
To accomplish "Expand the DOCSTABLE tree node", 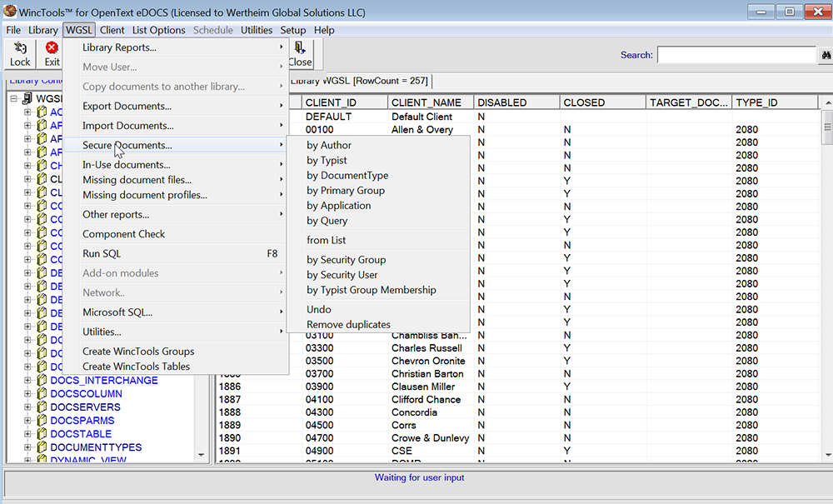I will [27, 434].
